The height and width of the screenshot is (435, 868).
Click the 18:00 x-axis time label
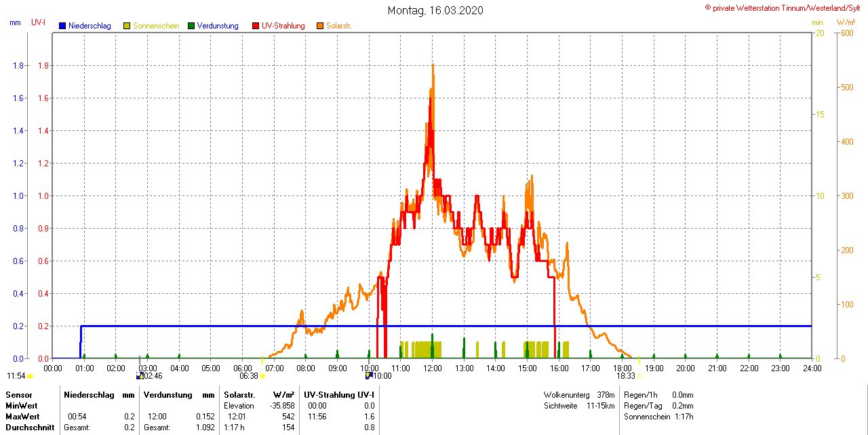tap(622, 368)
